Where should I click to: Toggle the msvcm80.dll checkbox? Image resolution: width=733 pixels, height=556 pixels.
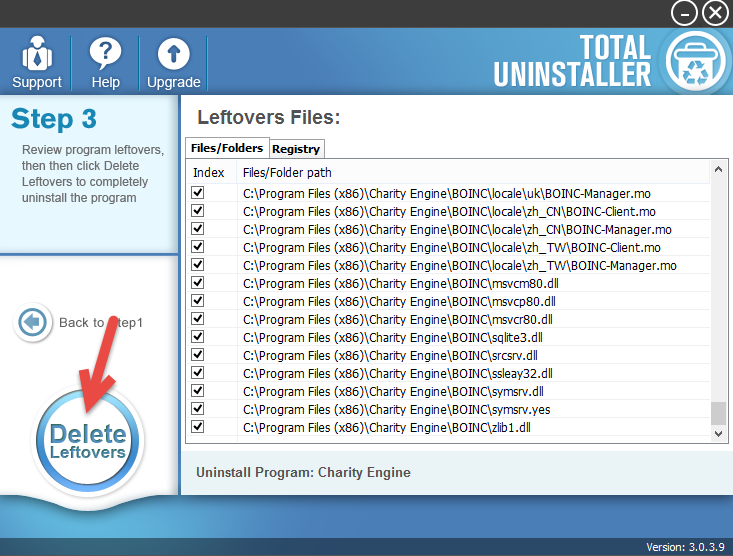pos(198,283)
